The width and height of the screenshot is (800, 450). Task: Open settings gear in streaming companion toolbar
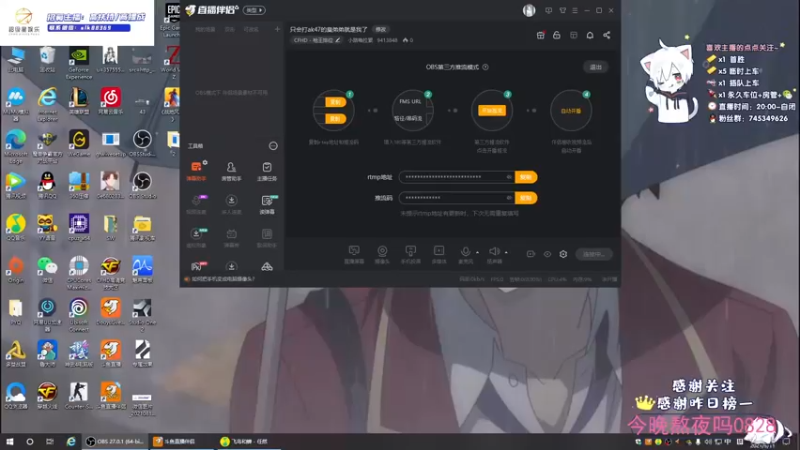tap(563, 254)
